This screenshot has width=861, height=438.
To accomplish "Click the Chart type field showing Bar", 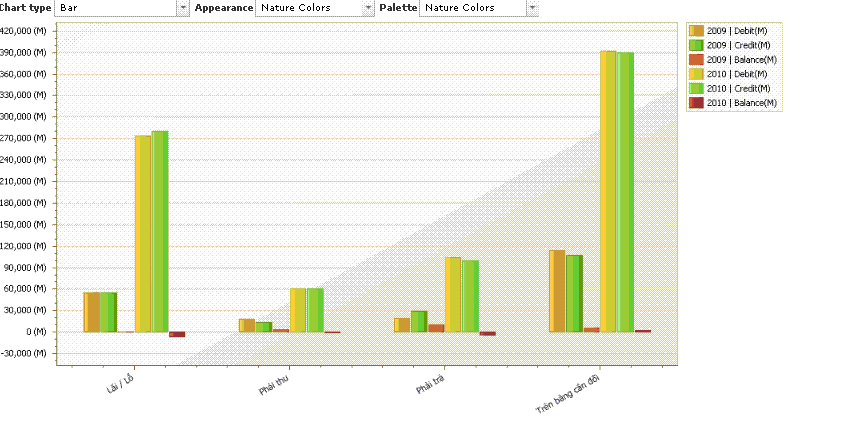I will [115, 8].
